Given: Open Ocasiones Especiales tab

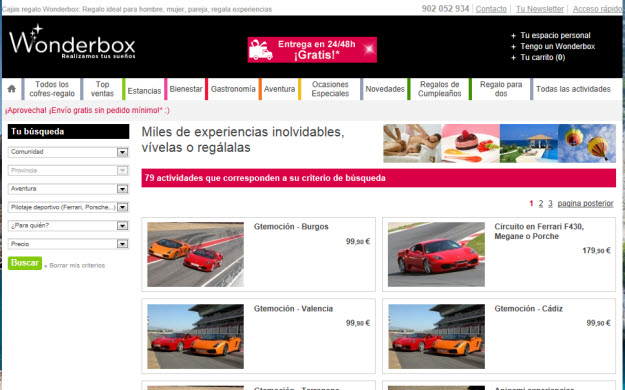Looking at the screenshot, I should [330, 89].
